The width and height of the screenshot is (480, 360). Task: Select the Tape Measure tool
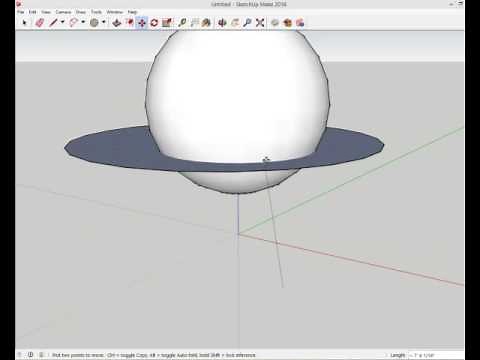182,23
